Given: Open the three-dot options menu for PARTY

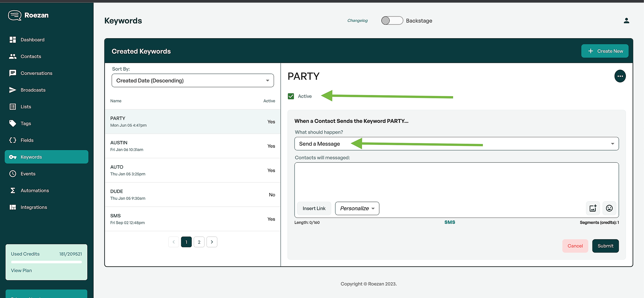Looking at the screenshot, I should click(620, 76).
